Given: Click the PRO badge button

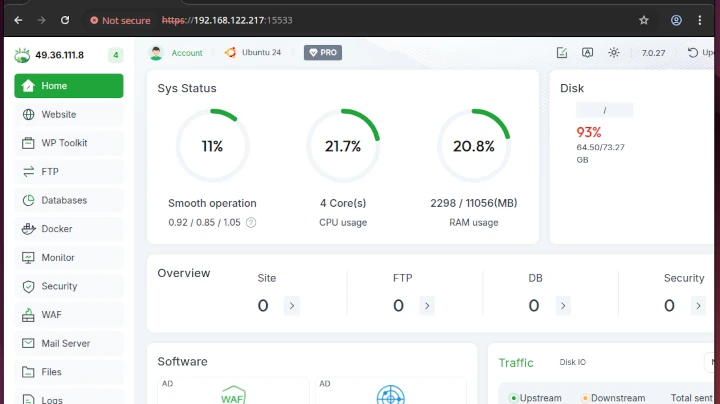Looking at the screenshot, I should point(323,53).
